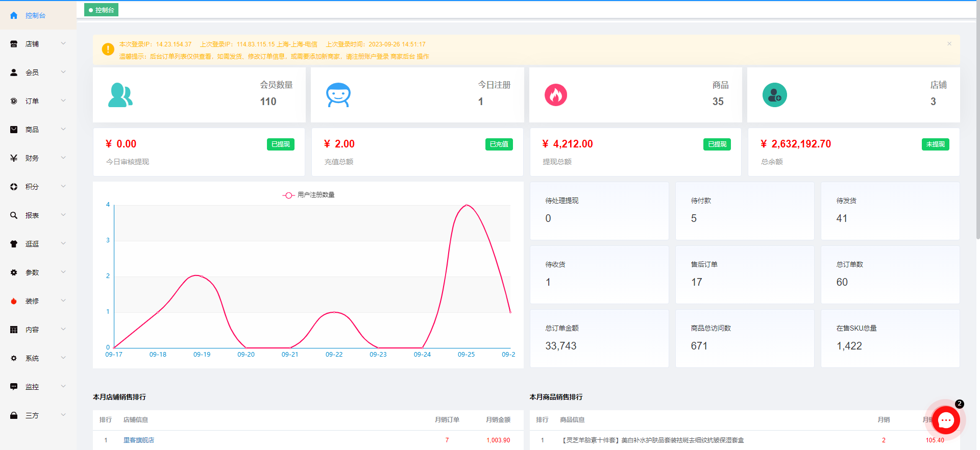Click the 商品 envelope icon in sidebar
This screenshot has height=450, width=980.
click(x=14, y=130)
